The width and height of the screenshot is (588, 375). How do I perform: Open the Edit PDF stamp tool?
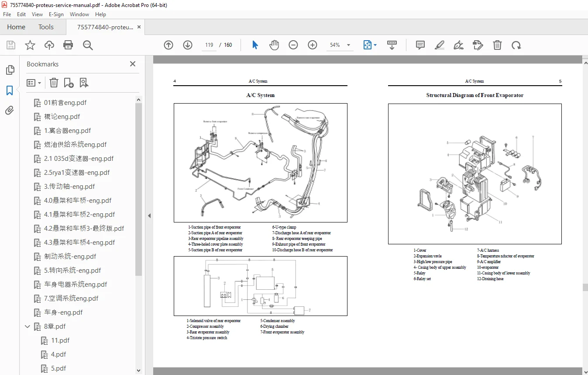pyautogui.click(x=478, y=45)
